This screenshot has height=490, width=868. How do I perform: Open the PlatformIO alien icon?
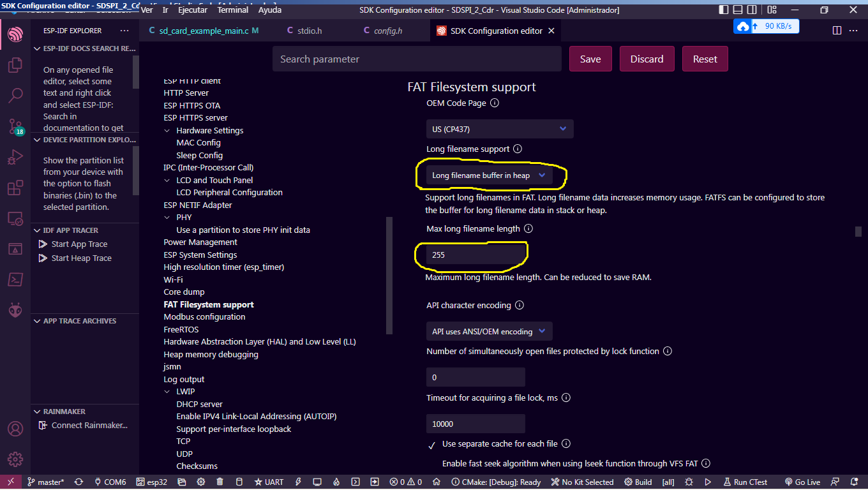click(x=15, y=311)
